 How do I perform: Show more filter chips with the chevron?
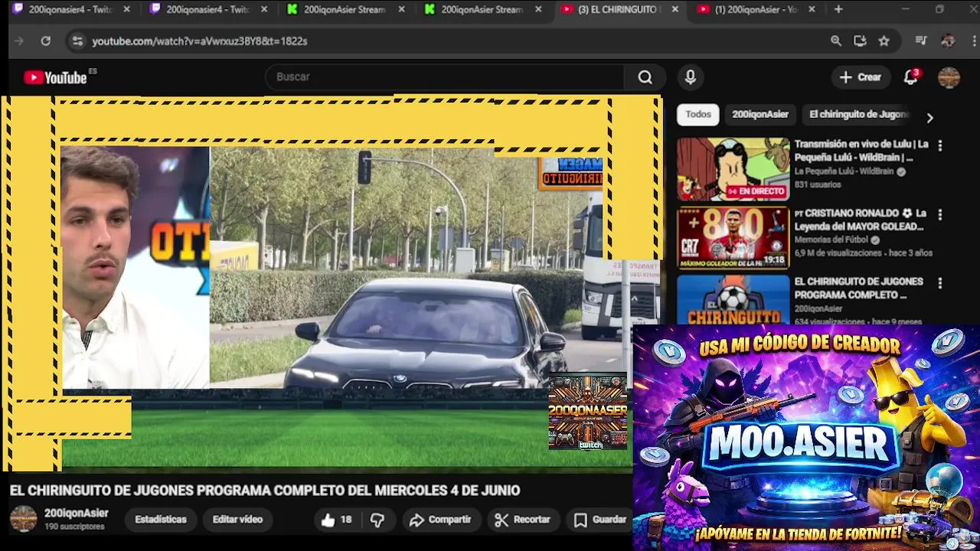929,118
